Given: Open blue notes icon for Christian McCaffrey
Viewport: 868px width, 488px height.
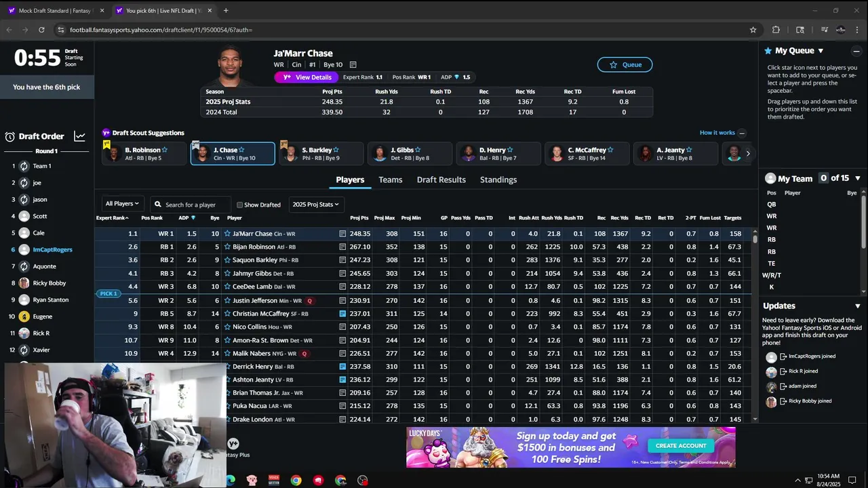Looking at the screenshot, I should (342, 314).
